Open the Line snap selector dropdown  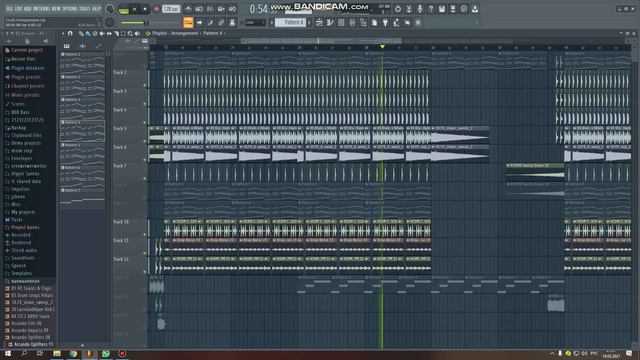[x=255, y=23]
